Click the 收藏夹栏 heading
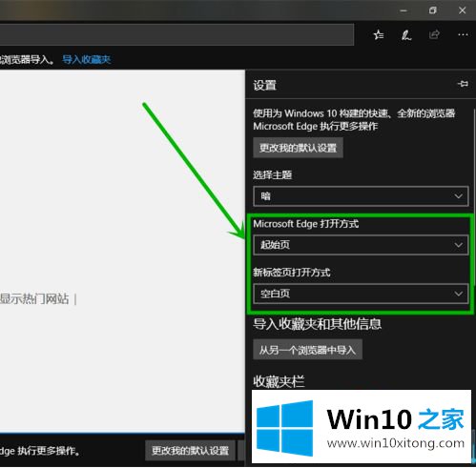 (279, 381)
